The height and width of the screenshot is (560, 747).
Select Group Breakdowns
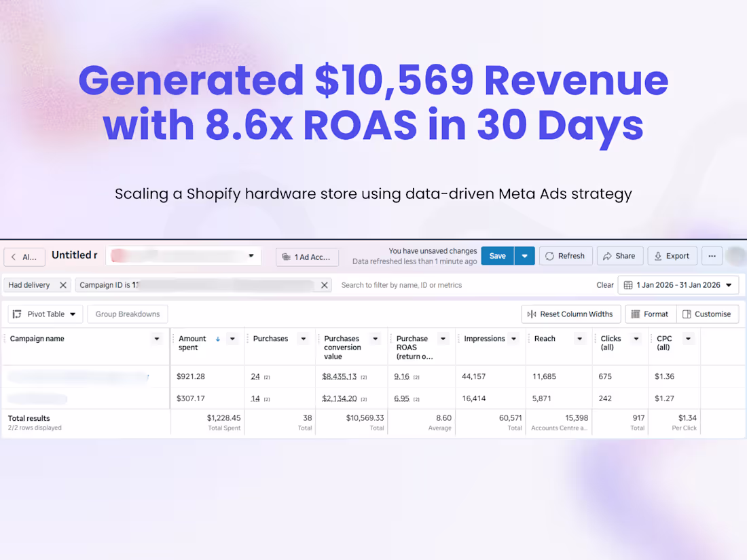[x=127, y=314]
